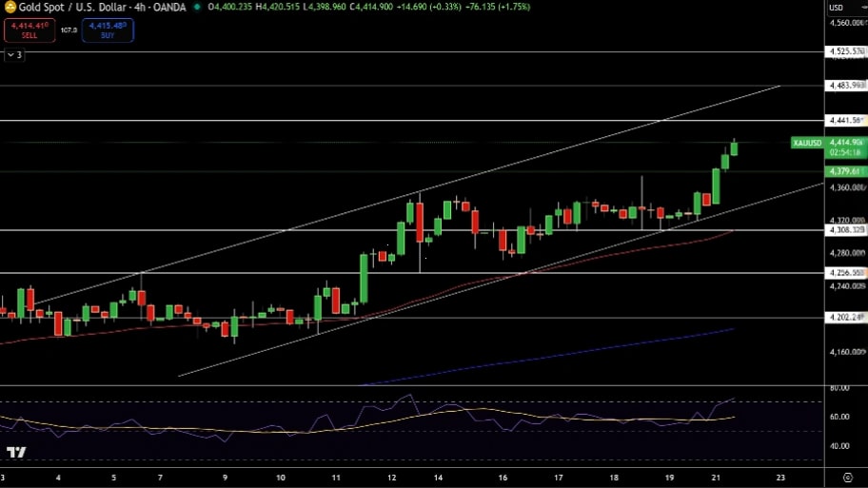Click the gold coin symbol icon
This screenshot has height=488, width=868.
tap(9, 7)
